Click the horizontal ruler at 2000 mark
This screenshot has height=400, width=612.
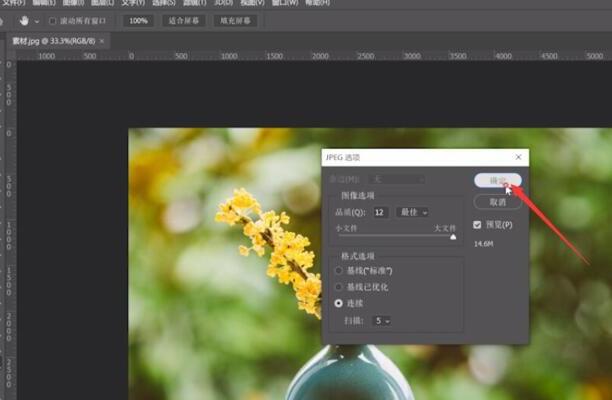(x=320, y=56)
